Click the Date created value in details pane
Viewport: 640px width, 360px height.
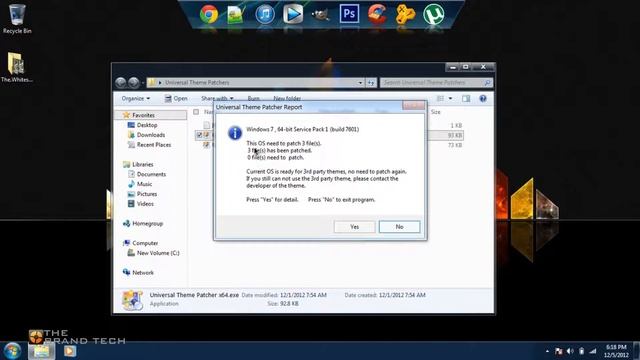(402, 295)
